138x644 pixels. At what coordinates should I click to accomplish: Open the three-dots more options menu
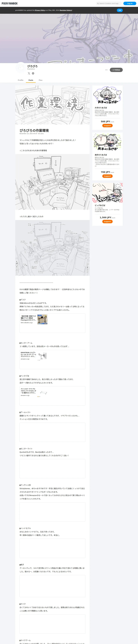point(106,70)
